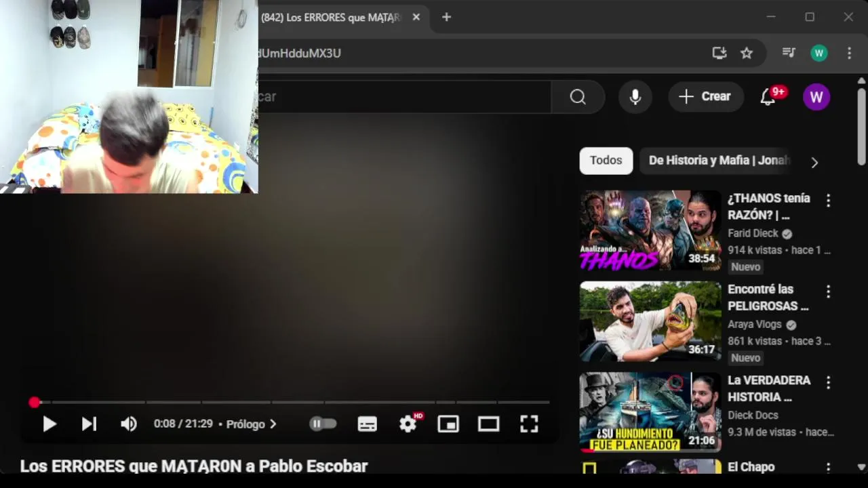Open options menu for La VERDADERA HISTORIA

828,382
